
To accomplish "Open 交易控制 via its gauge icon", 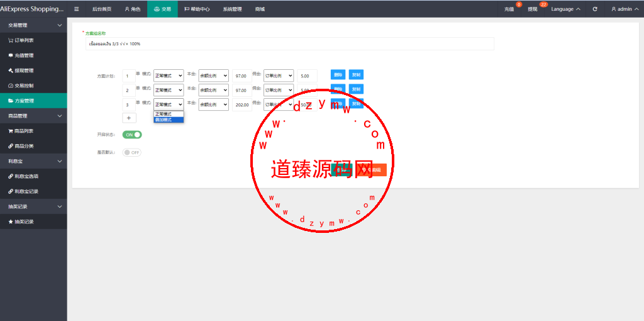I will click(x=11, y=86).
